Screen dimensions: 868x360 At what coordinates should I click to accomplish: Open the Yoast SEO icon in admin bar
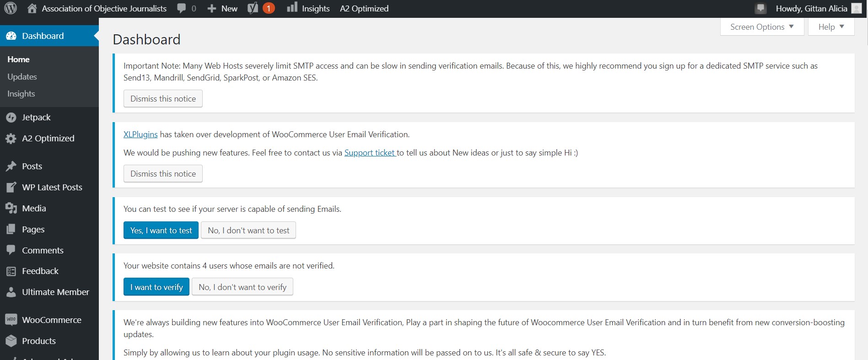[x=253, y=8]
